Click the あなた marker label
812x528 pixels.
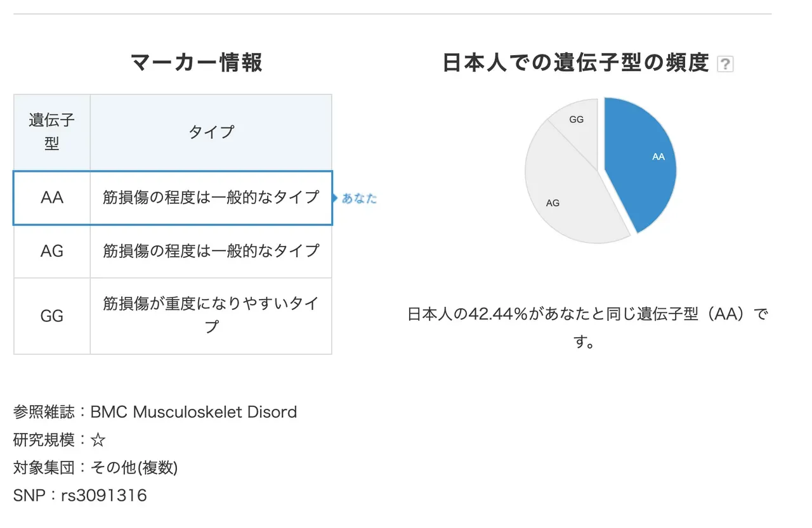click(x=358, y=198)
